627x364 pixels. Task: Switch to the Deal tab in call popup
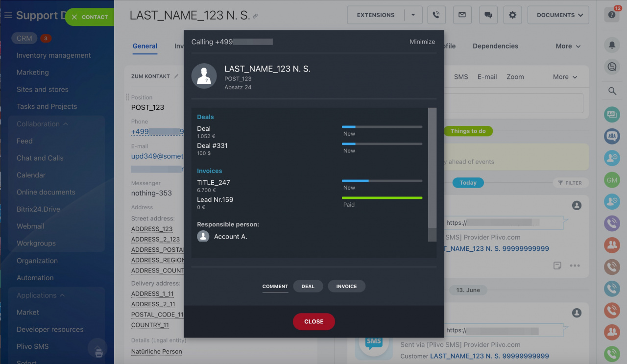point(308,286)
